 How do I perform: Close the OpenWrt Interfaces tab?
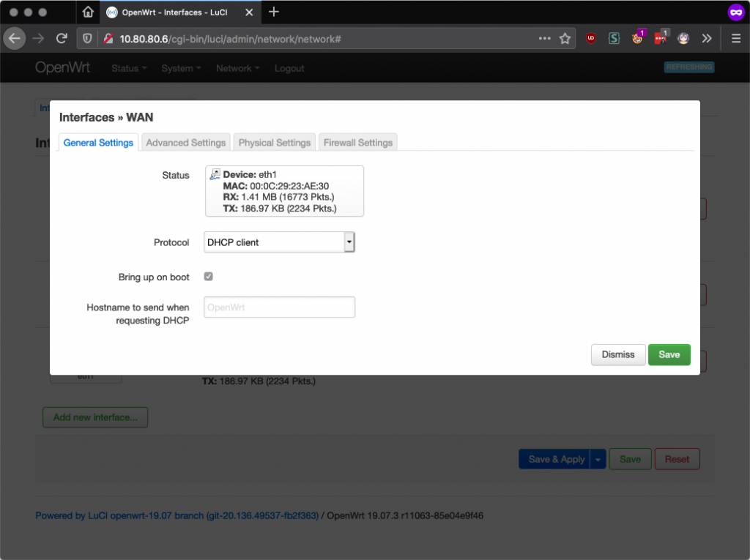coord(249,12)
